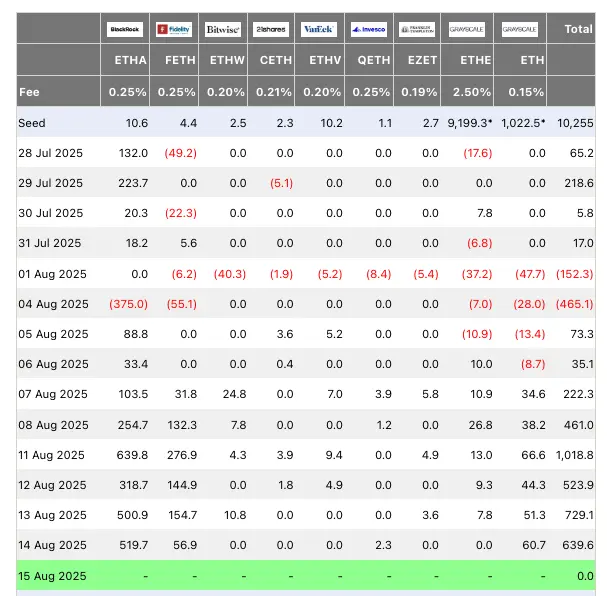The height and width of the screenshot is (596, 607).
Task: Click the 132.3 FETH inflow value
Action: pyautogui.click(x=182, y=425)
